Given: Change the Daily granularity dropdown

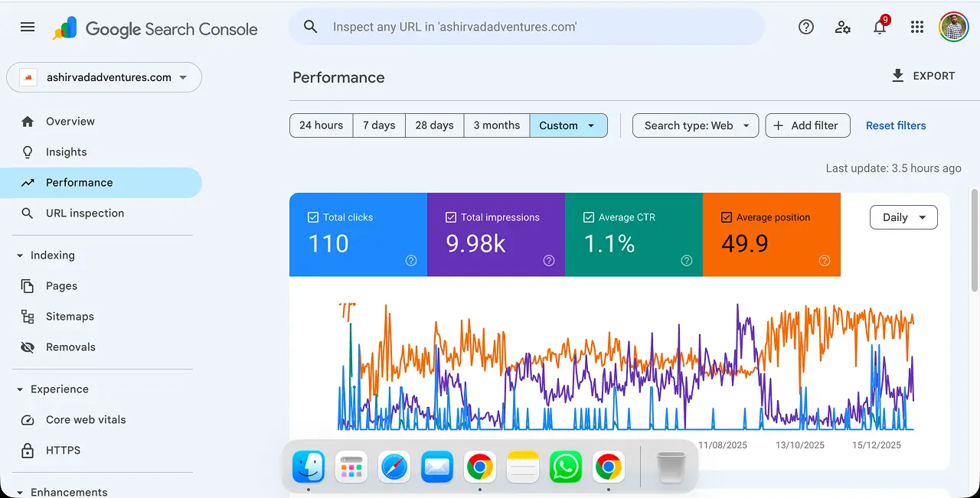Looking at the screenshot, I should (x=903, y=217).
